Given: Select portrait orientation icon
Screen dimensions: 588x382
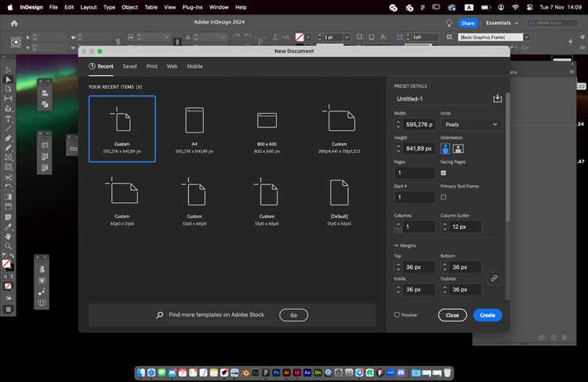Looking at the screenshot, I should [x=446, y=148].
